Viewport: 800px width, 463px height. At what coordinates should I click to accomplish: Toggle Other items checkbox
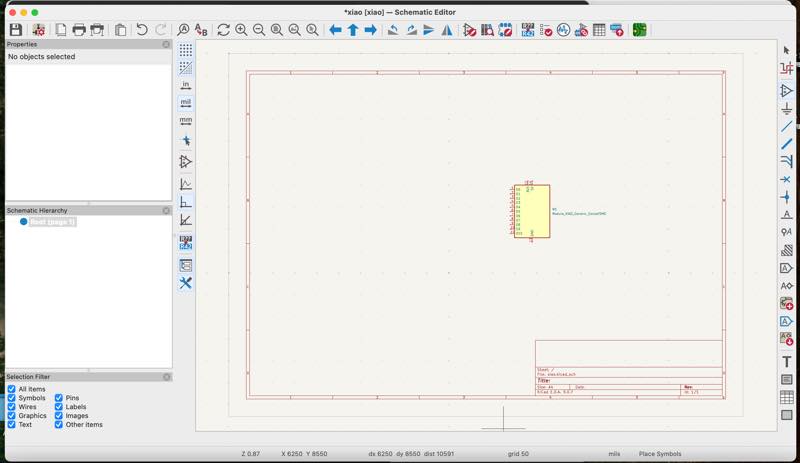tap(59, 424)
